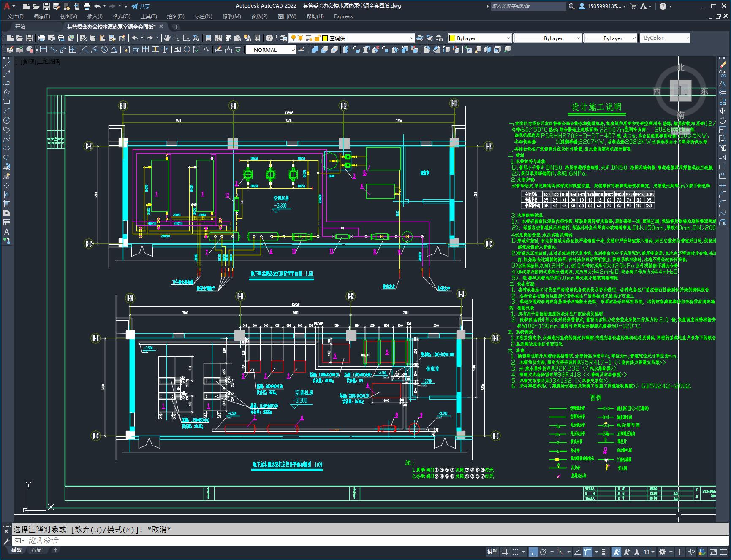Viewport: 731px width, 560px height.
Task: Select the Diameter dimension tool
Action: 104,50
